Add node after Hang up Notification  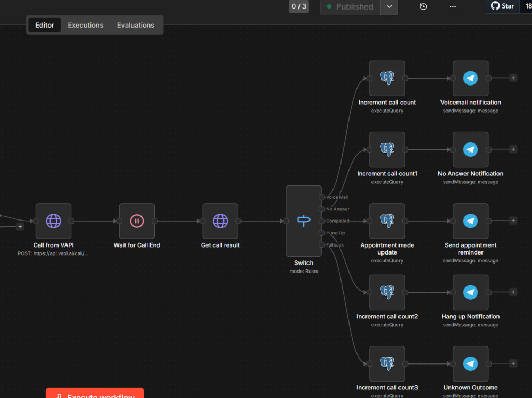pos(513,292)
